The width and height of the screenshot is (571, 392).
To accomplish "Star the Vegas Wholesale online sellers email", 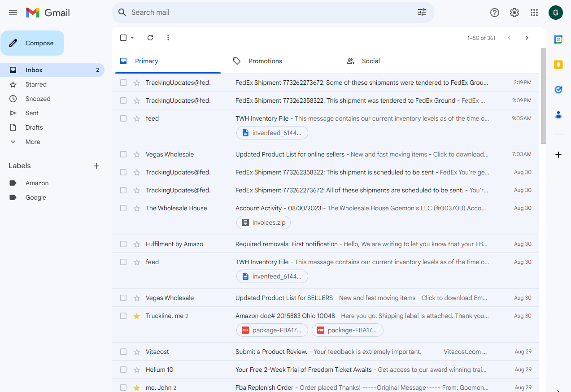I will click(137, 154).
